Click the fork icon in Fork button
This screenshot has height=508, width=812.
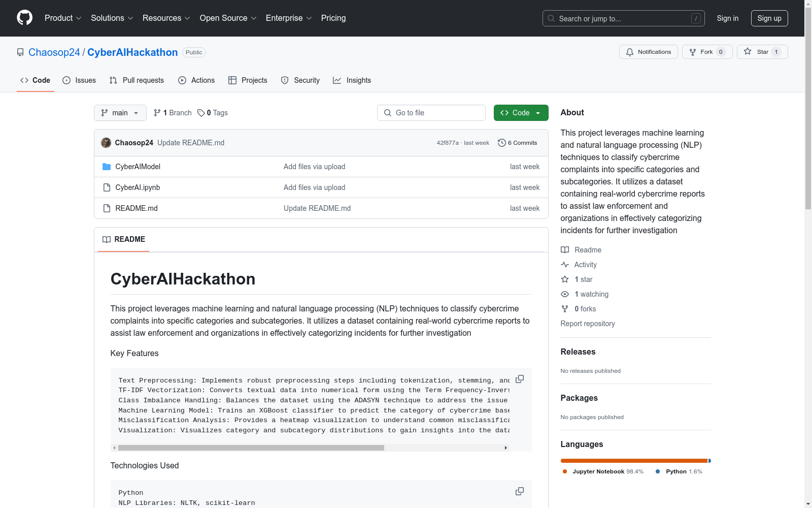pyautogui.click(x=693, y=52)
